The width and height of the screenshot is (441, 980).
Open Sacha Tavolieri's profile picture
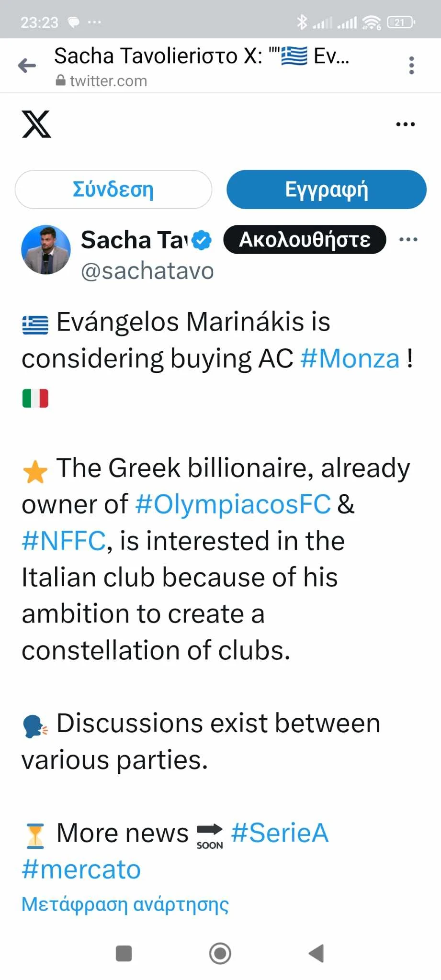coord(46,249)
